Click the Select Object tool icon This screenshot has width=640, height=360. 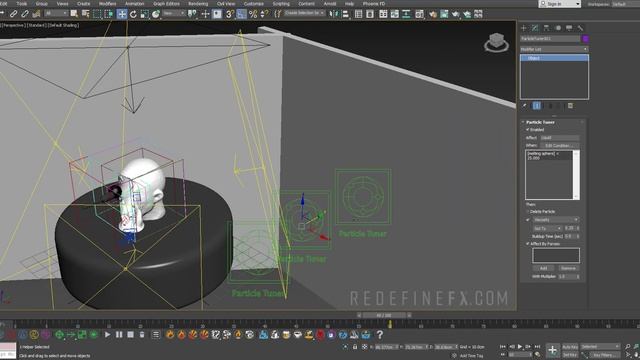tap(74, 14)
